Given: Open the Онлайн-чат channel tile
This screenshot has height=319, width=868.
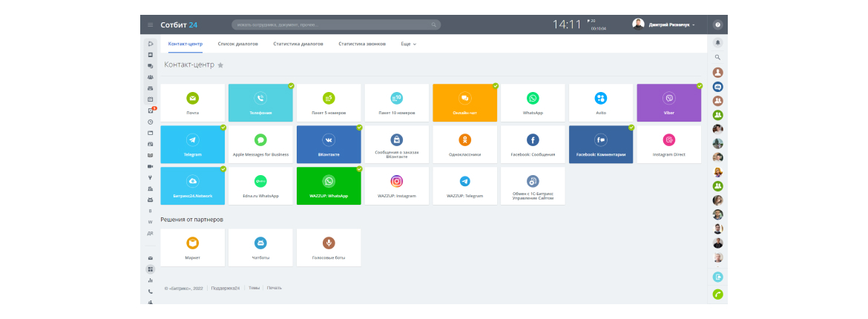Looking at the screenshot, I should (x=465, y=103).
